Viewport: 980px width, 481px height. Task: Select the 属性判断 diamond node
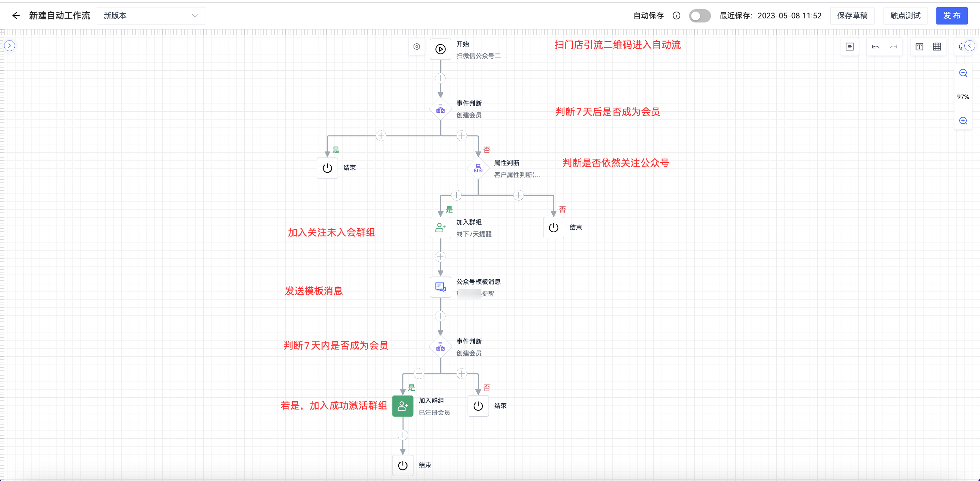(478, 168)
